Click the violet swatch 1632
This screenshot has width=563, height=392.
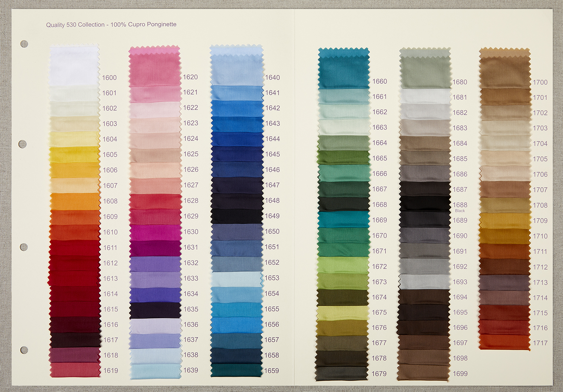[155, 264]
